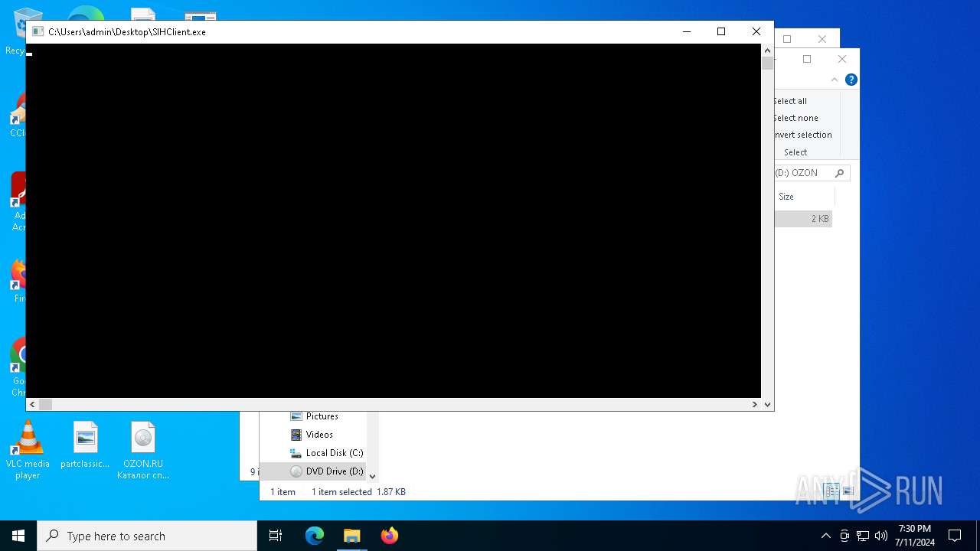Close the SIHClient.exe console window

coord(756,31)
